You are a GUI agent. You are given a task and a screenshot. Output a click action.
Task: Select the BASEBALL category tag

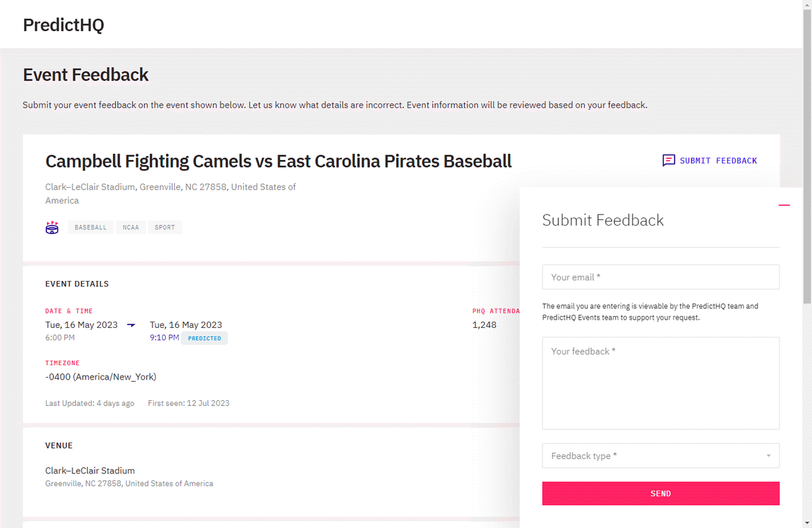pos(90,227)
